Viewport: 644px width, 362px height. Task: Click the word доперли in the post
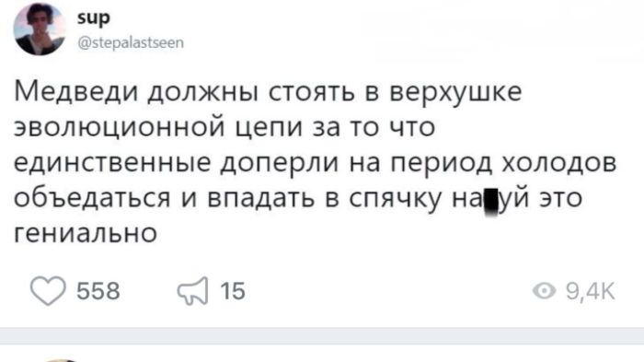pyautogui.click(x=280, y=164)
